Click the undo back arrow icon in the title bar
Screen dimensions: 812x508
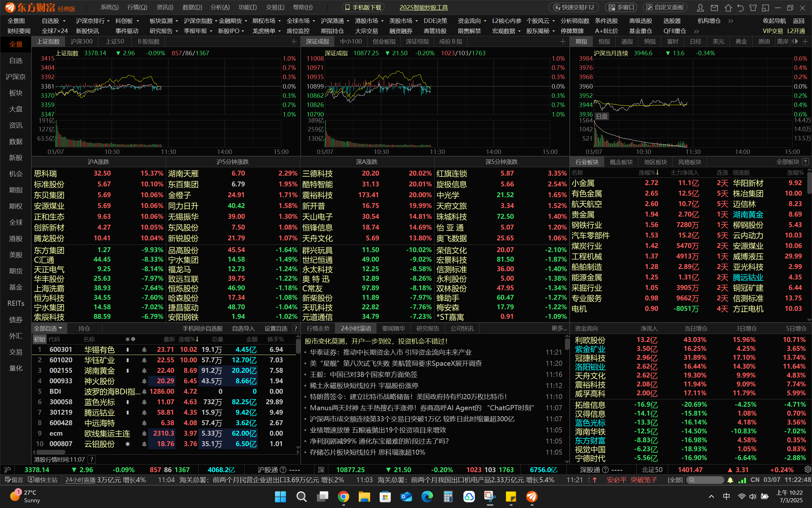click(x=740, y=7)
